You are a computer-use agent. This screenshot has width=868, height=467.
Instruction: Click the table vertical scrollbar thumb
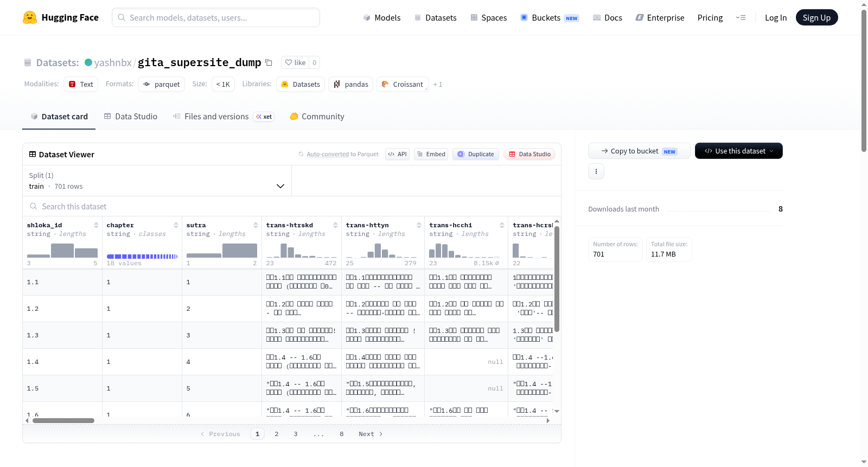point(557,279)
